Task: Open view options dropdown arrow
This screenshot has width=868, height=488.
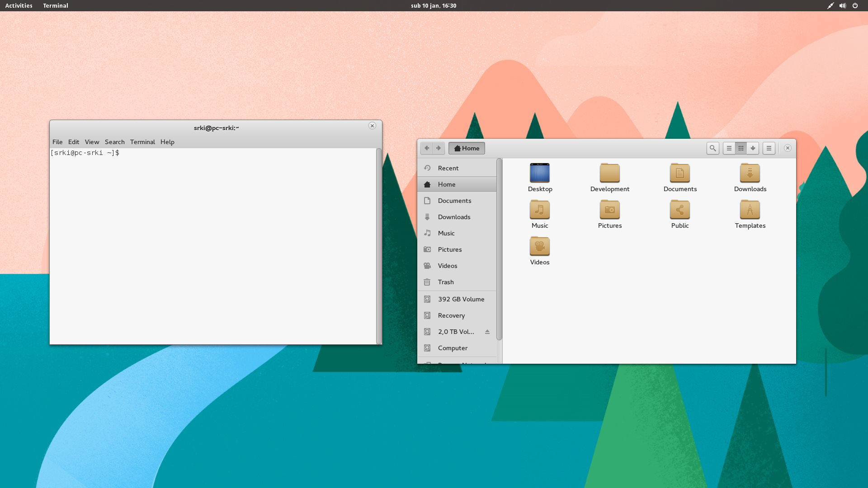Action: click(x=753, y=148)
